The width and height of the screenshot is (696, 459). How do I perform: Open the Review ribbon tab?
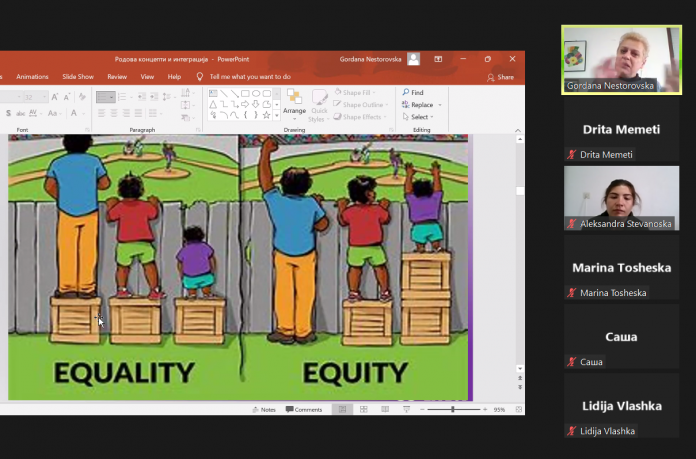(x=117, y=77)
